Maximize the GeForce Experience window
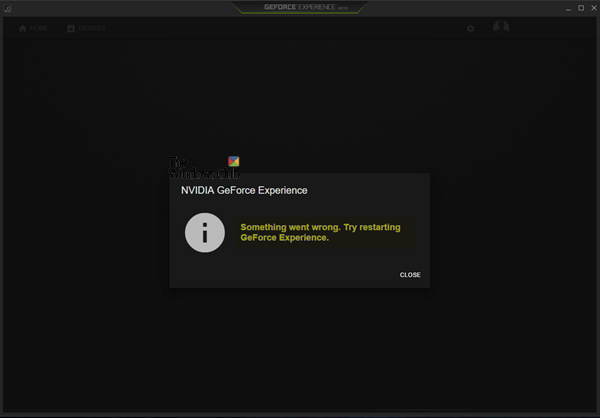 (x=581, y=8)
